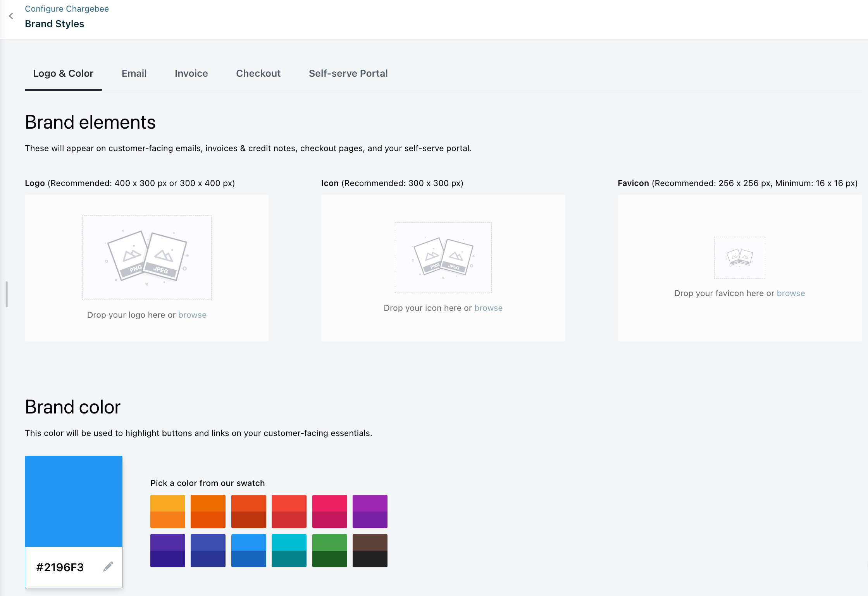868x596 pixels.
Task: Click browse to upload a logo
Action: pyautogui.click(x=192, y=315)
